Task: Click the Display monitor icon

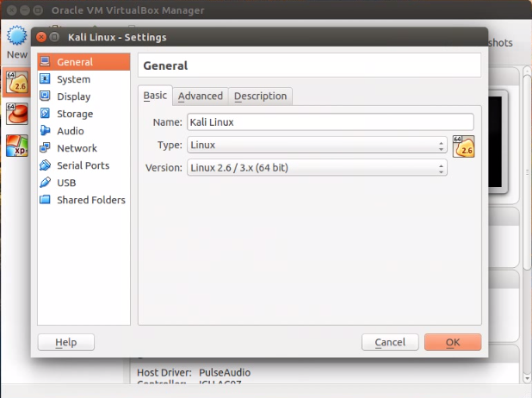Action: pos(45,96)
